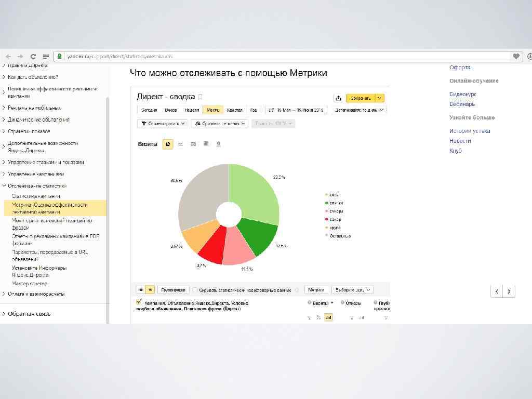Screen dimensions: 532x399
Task: Open the Детализация по дням dropdown
Action: coord(360,110)
